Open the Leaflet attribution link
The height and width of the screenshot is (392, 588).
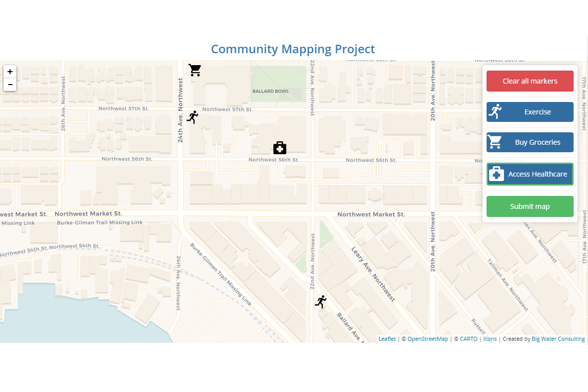387,339
